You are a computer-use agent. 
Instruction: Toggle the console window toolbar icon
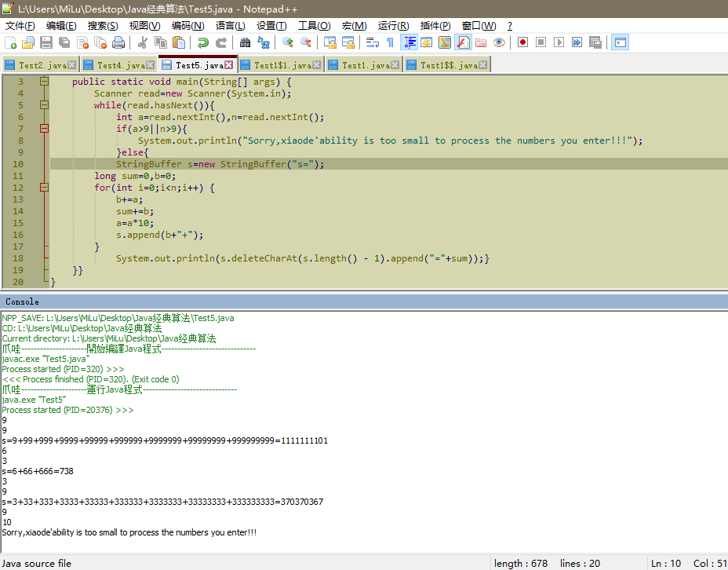620,42
